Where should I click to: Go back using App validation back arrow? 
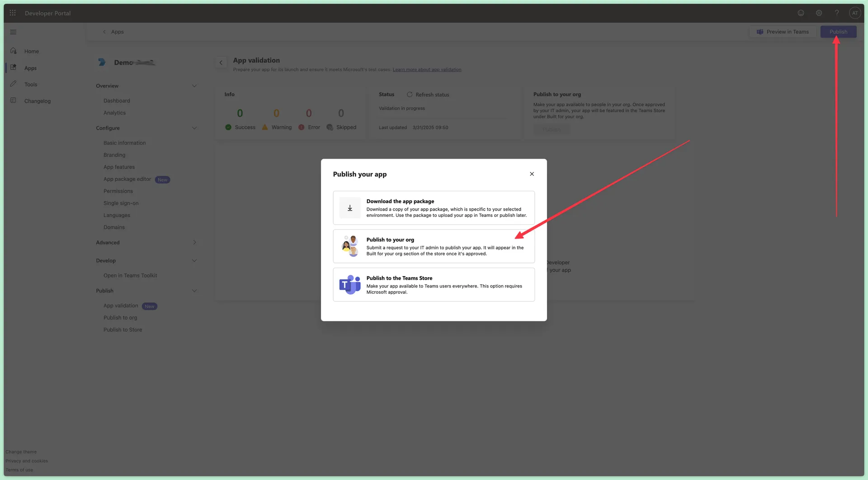tap(221, 62)
